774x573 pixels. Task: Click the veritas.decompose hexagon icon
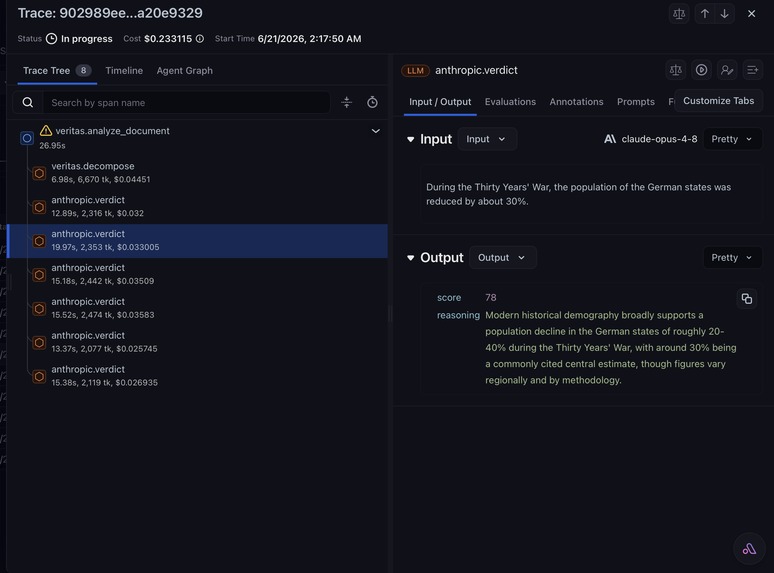click(x=39, y=173)
